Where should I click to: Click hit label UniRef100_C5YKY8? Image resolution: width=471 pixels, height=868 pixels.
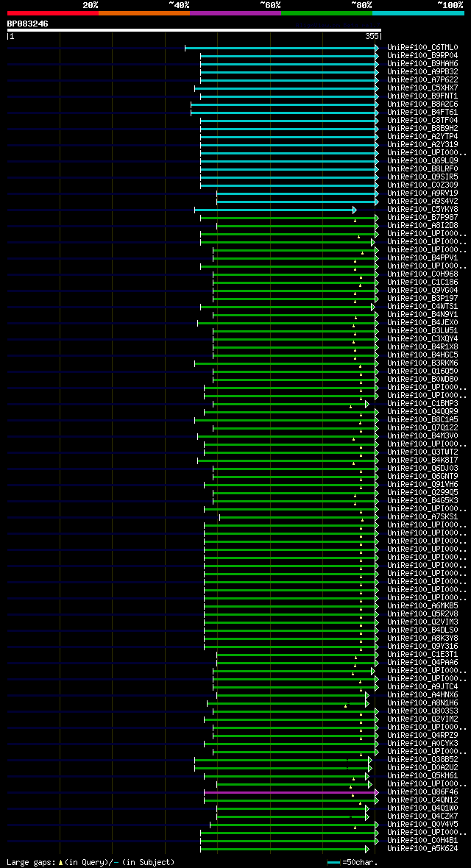pos(422,209)
